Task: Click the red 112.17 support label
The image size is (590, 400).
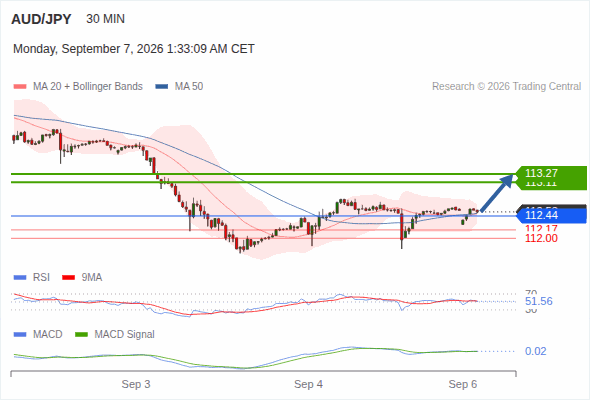Action: coord(541,228)
